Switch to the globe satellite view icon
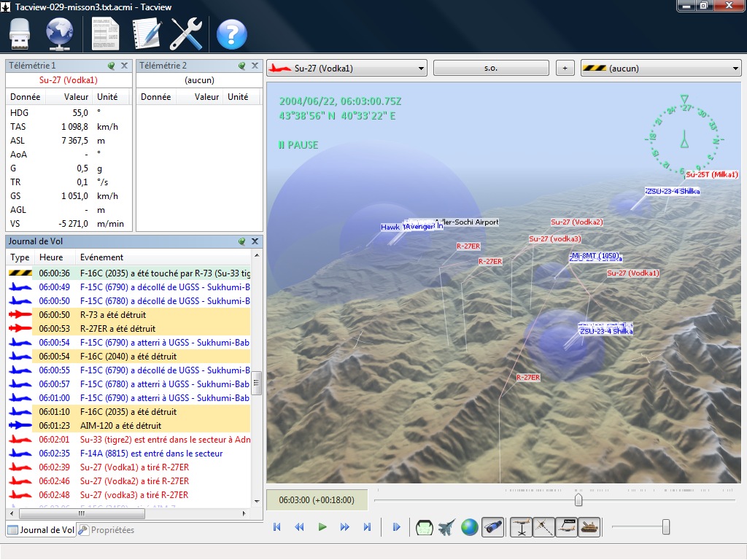 [469, 527]
